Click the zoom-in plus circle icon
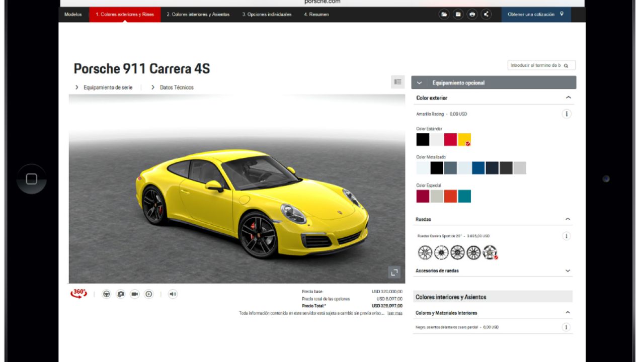 [x=148, y=294]
